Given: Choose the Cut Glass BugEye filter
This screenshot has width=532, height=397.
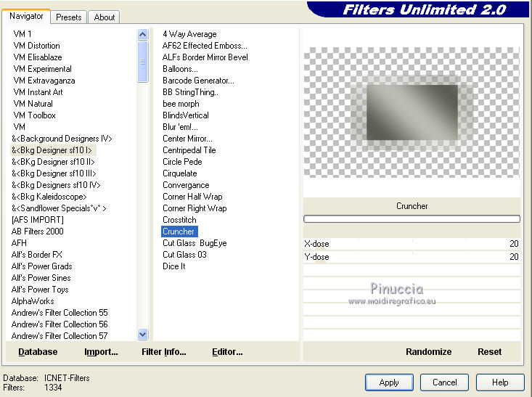Looking at the screenshot, I should coord(195,243).
